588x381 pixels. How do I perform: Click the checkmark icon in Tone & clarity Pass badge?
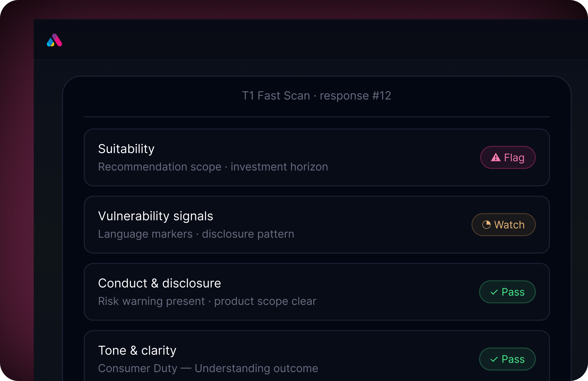tap(494, 359)
